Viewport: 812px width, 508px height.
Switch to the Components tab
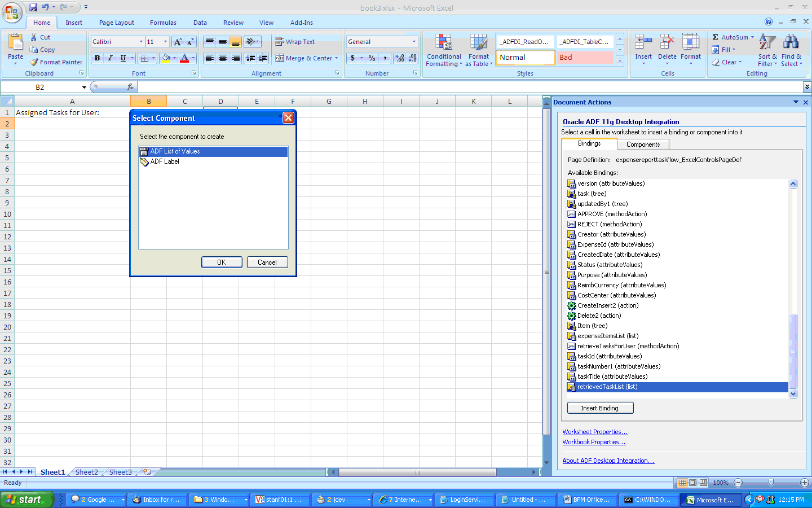coord(643,144)
